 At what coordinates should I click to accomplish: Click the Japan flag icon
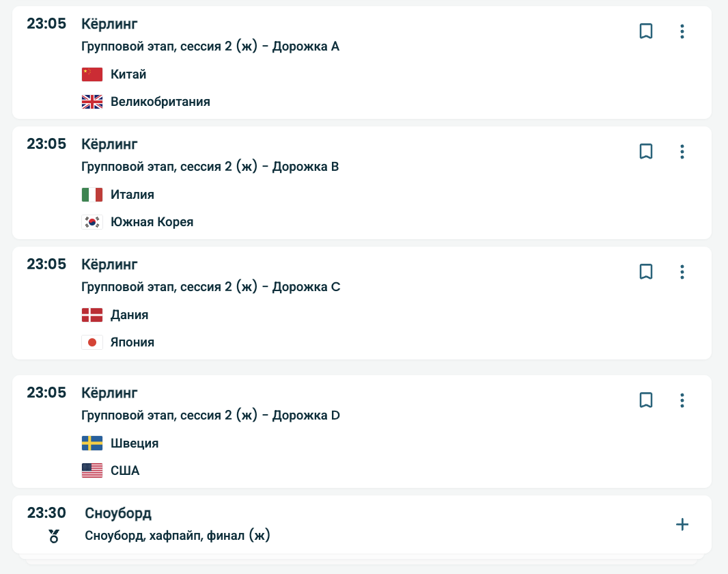(92, 342)
